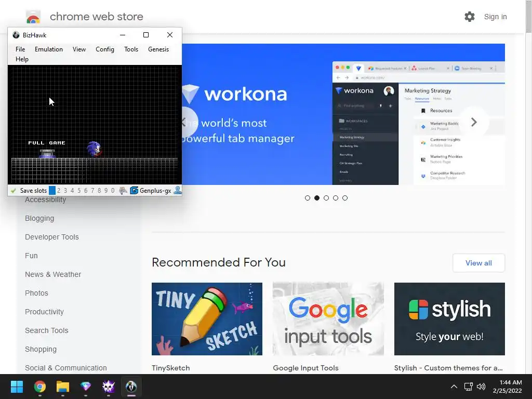Click the Sign in link
Viewport: 532px width, 399px height.
[x=495, y=17]
